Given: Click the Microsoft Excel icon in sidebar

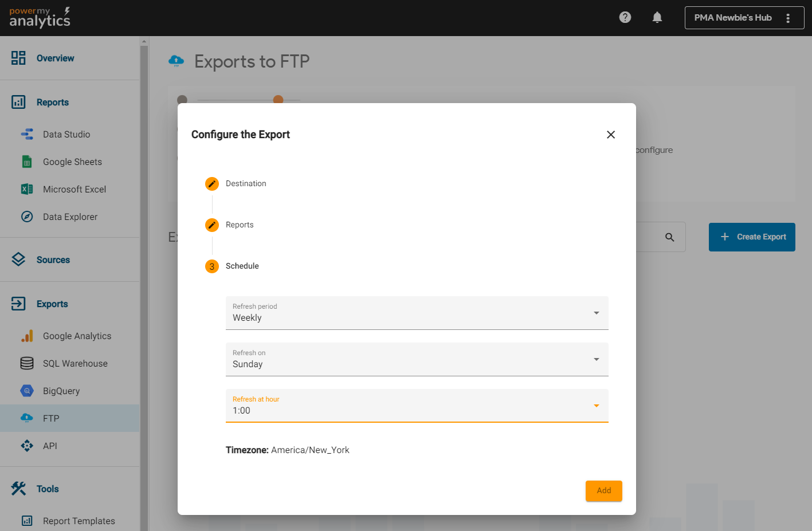Looking at the screenshot, I should (x=27, y=190).
